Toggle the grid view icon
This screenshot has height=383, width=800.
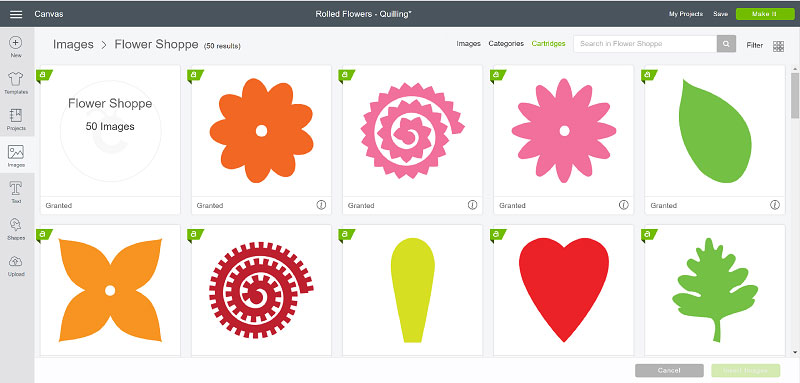(x=778, y=46)
